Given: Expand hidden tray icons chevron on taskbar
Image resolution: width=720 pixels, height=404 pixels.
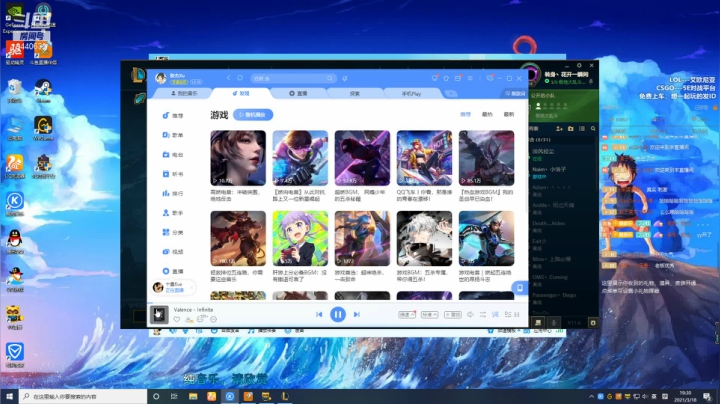Looking at the screenshot, I should 591,396.
